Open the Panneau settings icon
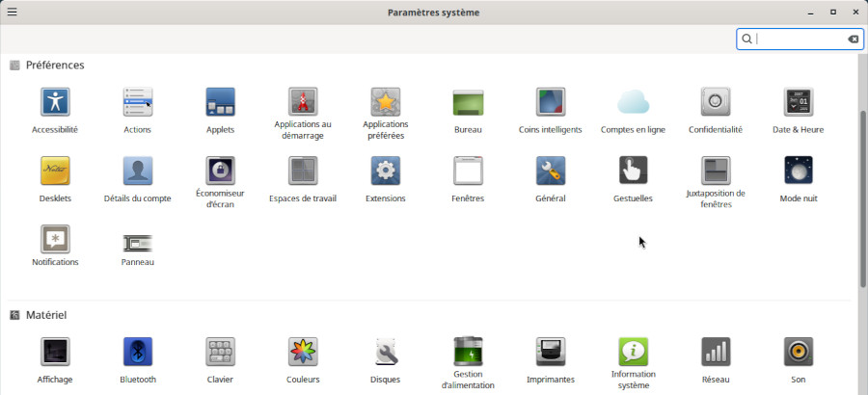 coord(137,243)
